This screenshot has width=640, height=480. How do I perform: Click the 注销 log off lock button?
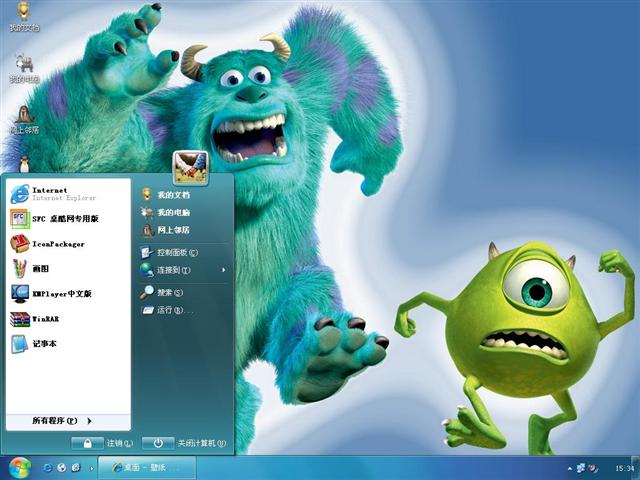tap(87, 443)
